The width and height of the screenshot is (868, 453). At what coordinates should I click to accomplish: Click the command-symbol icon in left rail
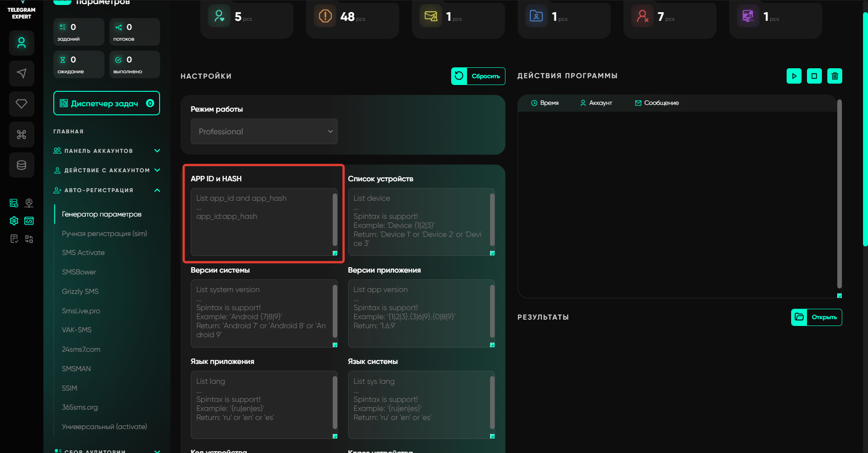[21, 134]
